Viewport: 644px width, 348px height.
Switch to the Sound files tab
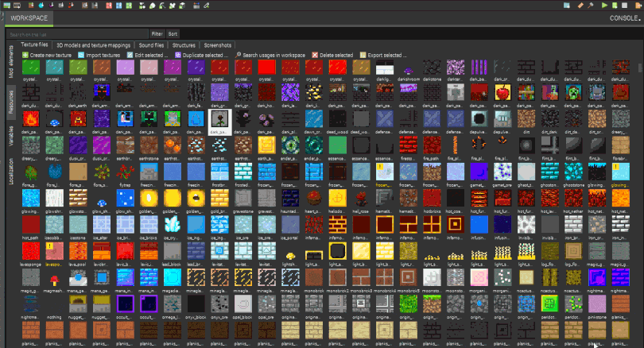pos(151,45)
